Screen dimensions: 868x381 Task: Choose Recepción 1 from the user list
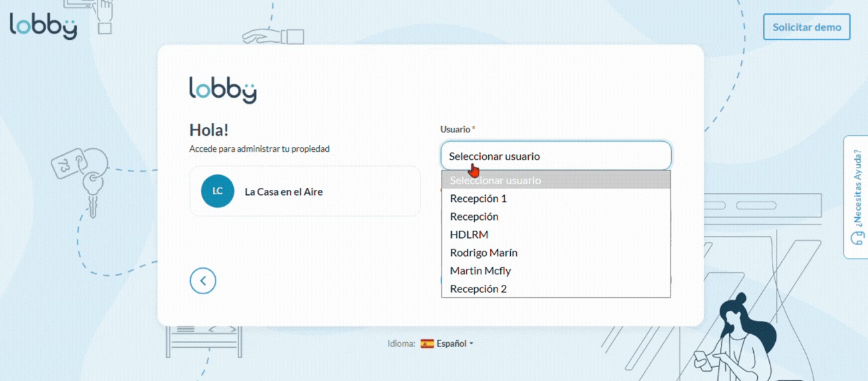click(x=478, y=199)
